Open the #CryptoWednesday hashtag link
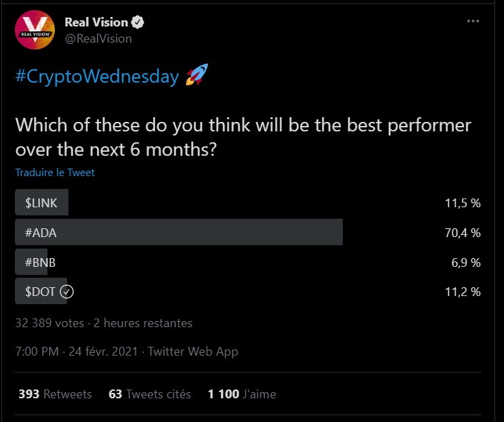Screen dimensions: 504x422 [97, 77]
